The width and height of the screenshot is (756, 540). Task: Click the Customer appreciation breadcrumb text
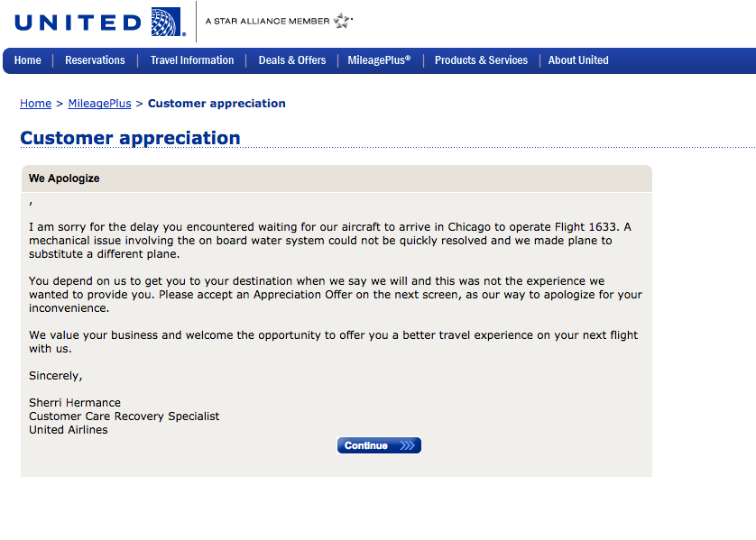[x=217, y=104]
